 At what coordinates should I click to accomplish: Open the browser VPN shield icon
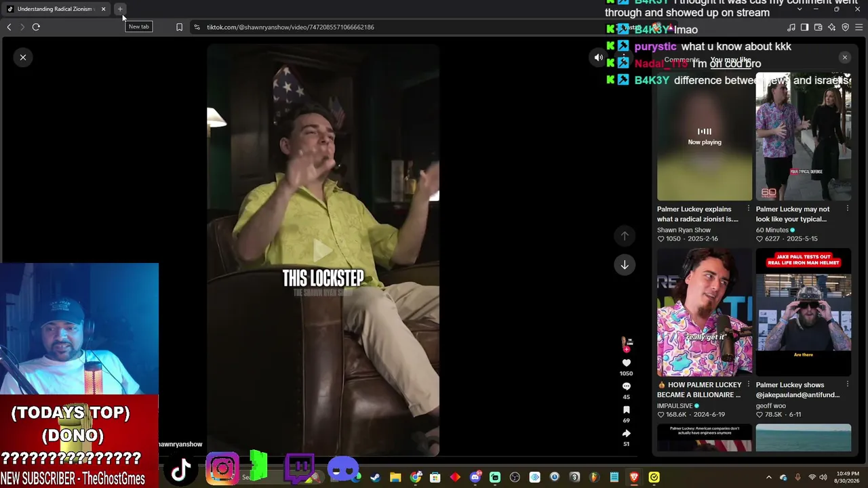point(846,27)
